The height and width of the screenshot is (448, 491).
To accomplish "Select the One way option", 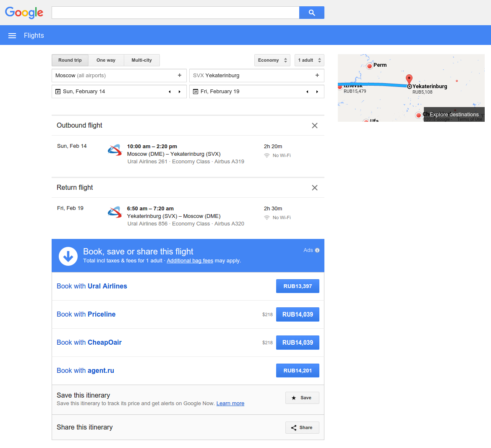I will point(106,60).
